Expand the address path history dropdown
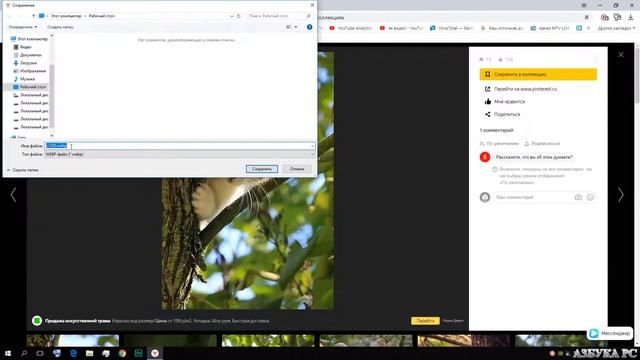This screenshot has width=640, height=360. click(231, 16)
